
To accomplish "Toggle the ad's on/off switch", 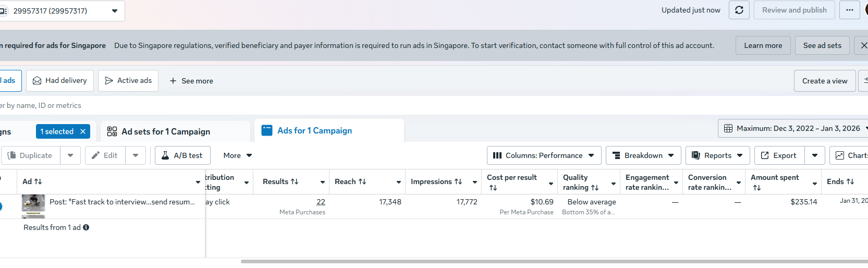I will [x=1, y=206].
